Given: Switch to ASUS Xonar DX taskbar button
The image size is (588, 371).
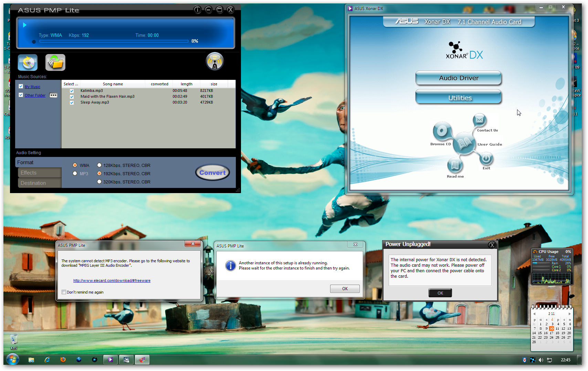Looking at the screenshot, I should point(111,360).
